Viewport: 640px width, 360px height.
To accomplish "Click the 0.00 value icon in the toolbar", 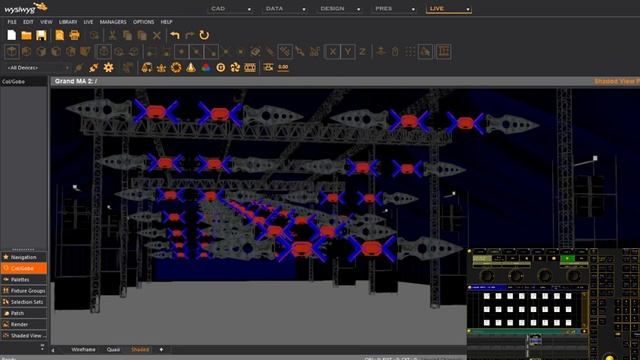I will 283,67.
